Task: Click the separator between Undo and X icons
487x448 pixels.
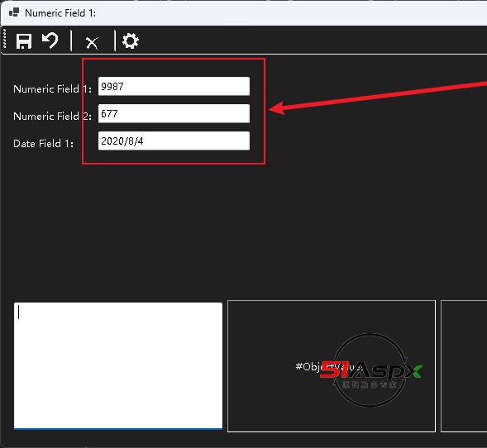Action: pyautogui.click(x=71, y=41)
